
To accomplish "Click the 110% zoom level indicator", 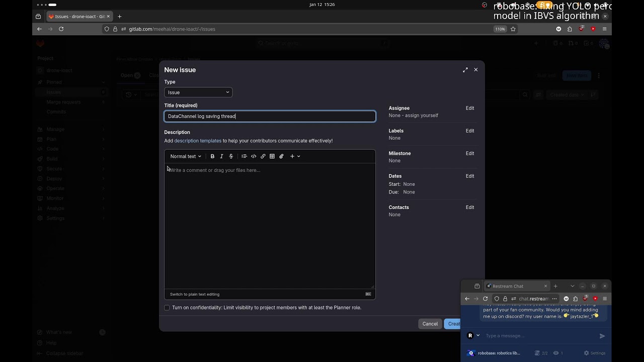I will tap(500, 29).
